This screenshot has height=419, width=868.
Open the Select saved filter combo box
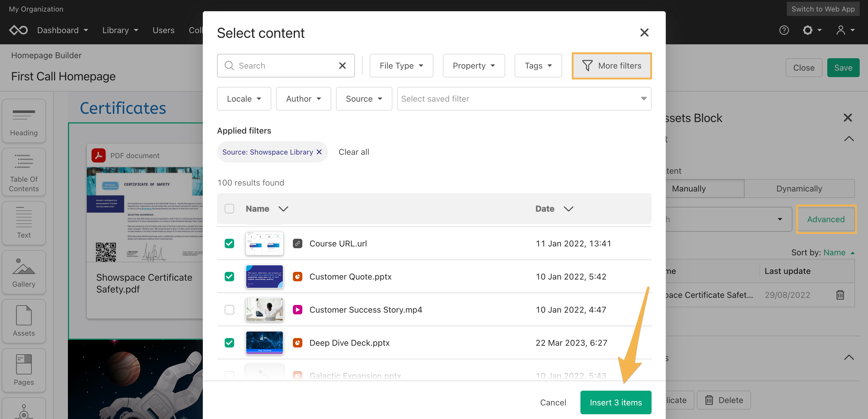pyautogui.click(x=524, y=98)
